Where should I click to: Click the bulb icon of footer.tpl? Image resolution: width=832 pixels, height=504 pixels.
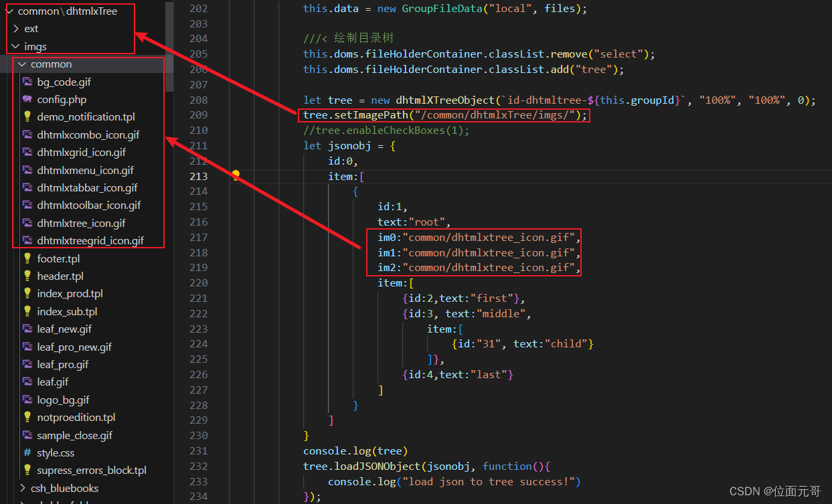[x=27, y=258]
